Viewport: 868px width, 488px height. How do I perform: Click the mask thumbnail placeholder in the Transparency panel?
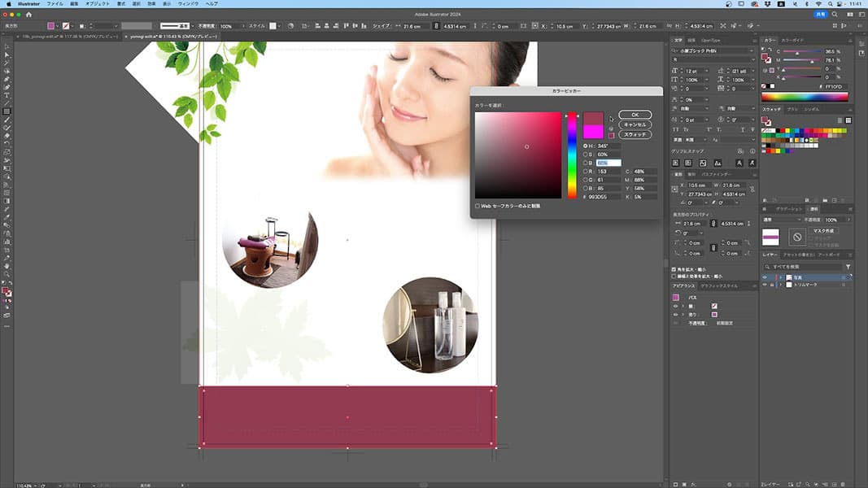pyautogui.click(x=797, y=237)
